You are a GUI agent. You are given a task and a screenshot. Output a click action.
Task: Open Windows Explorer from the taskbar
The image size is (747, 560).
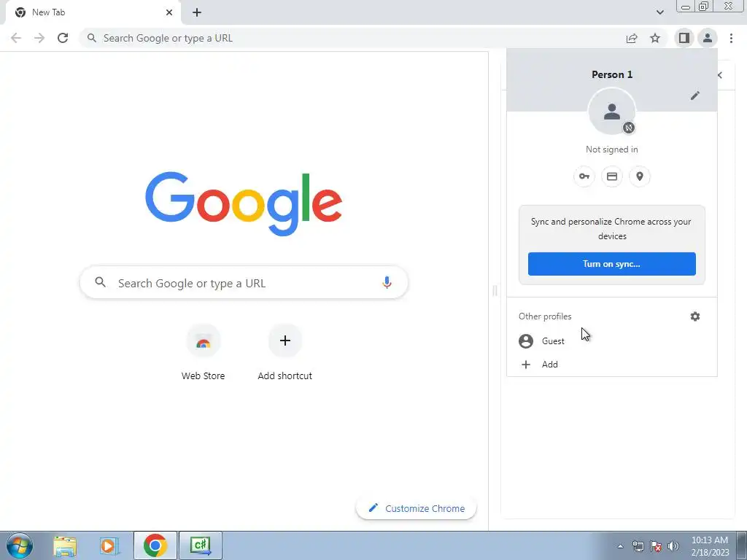65,545
